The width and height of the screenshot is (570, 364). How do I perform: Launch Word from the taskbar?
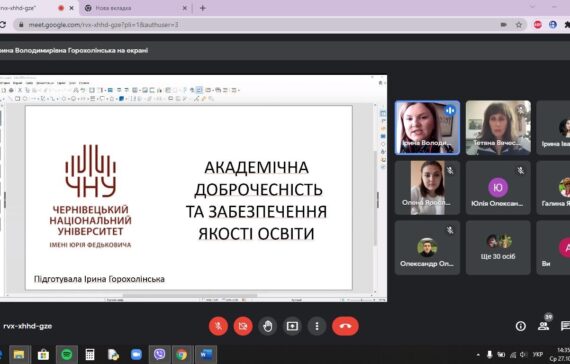(x=206, y=354)
